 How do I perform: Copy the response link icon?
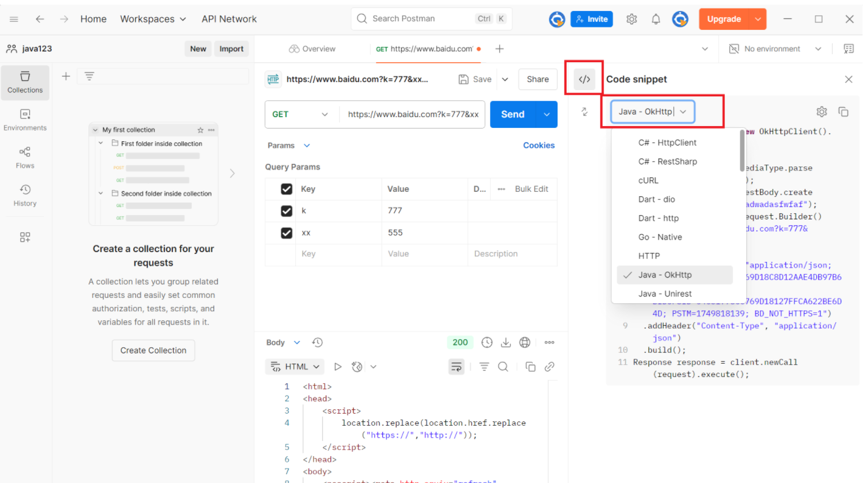pyautogui.click(x=549, y=367)
